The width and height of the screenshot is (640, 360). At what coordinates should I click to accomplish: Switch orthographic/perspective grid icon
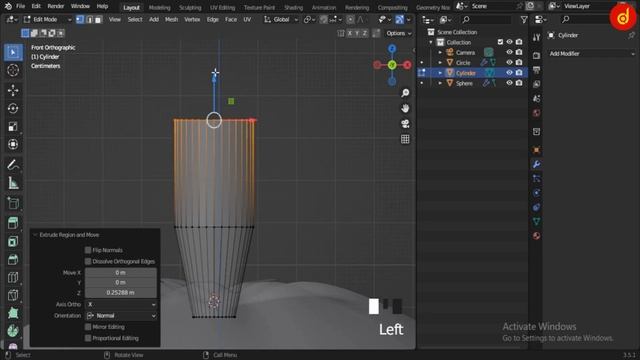405,139
